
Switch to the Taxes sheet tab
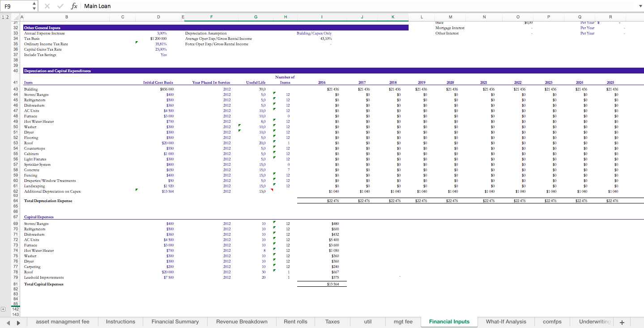332,322
